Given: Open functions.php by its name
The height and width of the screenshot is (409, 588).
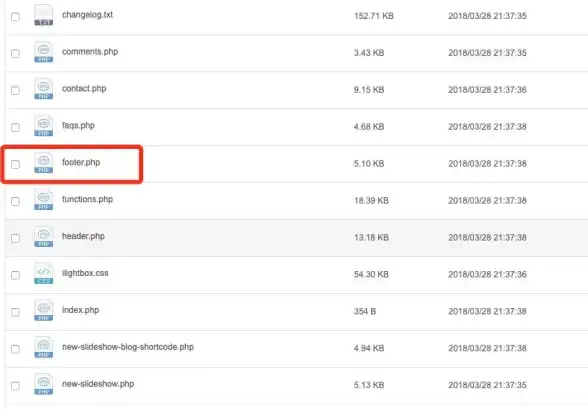Looking at the screenshot, I should tap(87, 199).
